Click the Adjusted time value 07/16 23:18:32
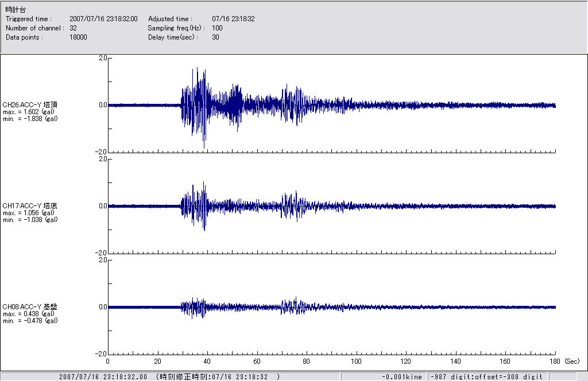 pos(233,19)
